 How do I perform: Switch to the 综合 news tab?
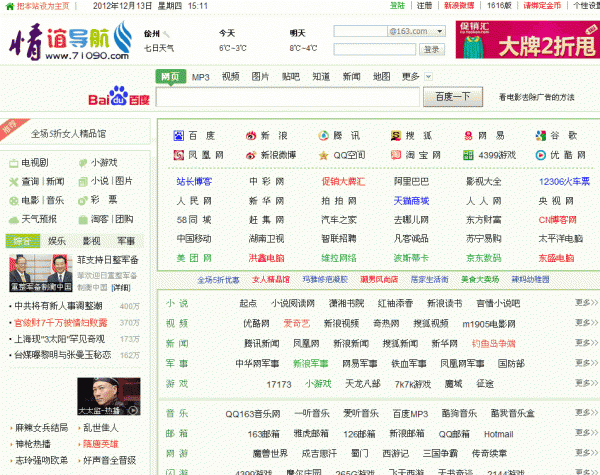(23, 241)
